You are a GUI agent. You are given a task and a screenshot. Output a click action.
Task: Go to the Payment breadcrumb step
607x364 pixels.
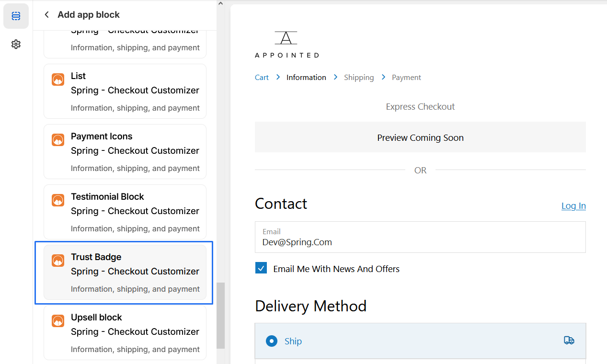(406, 78)
